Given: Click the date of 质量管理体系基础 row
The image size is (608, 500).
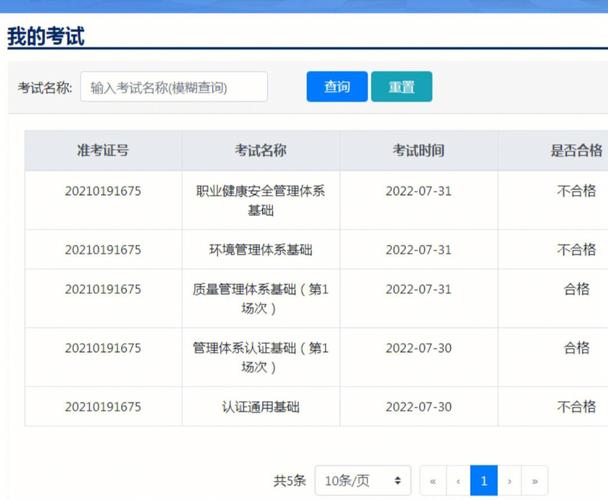Looking at the screenshot, I should (419, 289).
